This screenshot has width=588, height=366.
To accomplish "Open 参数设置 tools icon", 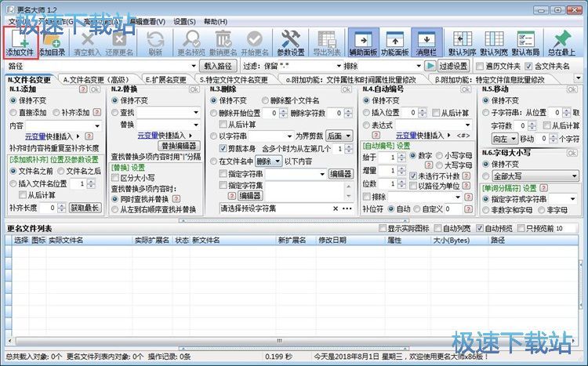I will tap(291, 42).
